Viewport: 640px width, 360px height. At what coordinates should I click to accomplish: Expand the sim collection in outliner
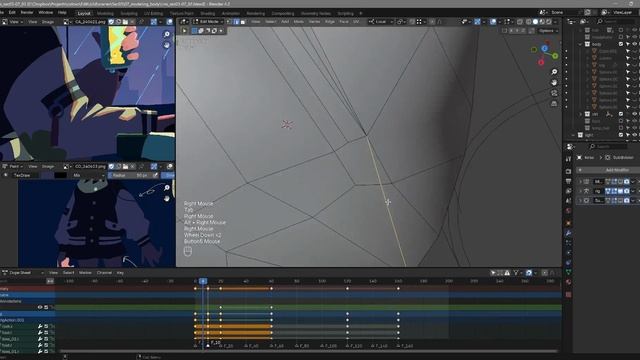tap(580, 114)
